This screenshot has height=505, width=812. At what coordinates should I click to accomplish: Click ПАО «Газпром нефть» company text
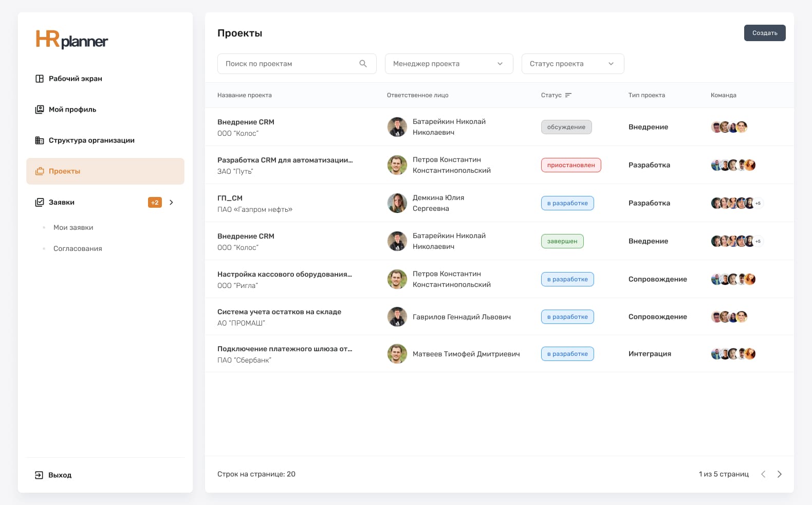click(255, 209)
